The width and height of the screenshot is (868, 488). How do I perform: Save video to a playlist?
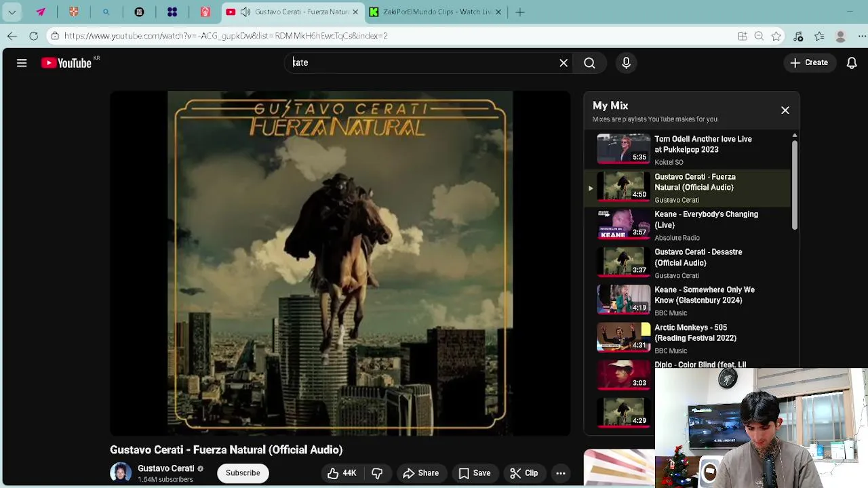[x=475, y=473]
